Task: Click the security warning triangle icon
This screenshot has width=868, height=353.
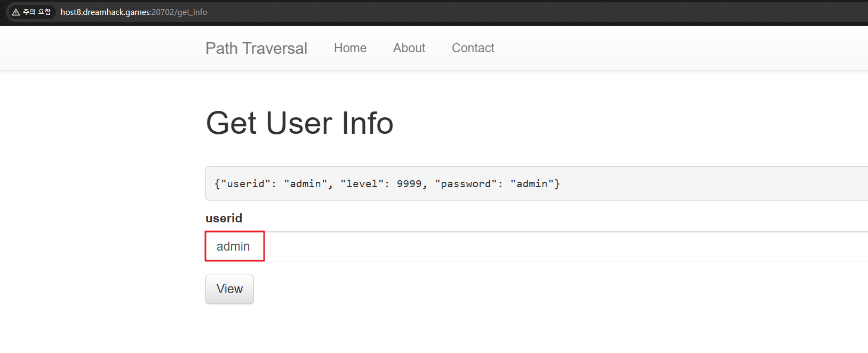Action: tap(16, 12)
